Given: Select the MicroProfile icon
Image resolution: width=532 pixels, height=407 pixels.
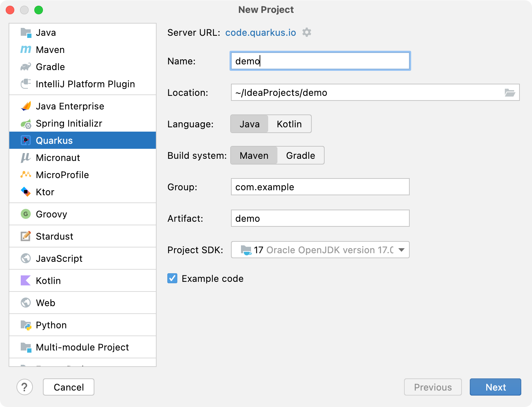Looking at the screenshot, I should 25,175.
